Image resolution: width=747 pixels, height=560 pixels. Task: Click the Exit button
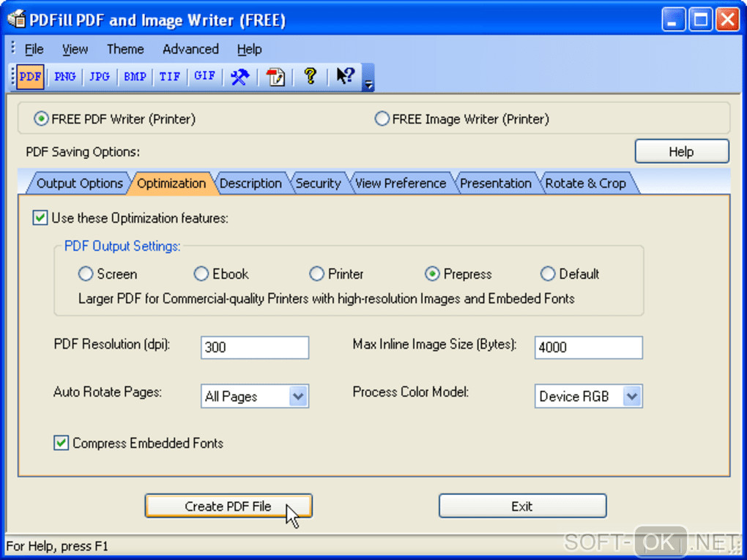(522, 506)
